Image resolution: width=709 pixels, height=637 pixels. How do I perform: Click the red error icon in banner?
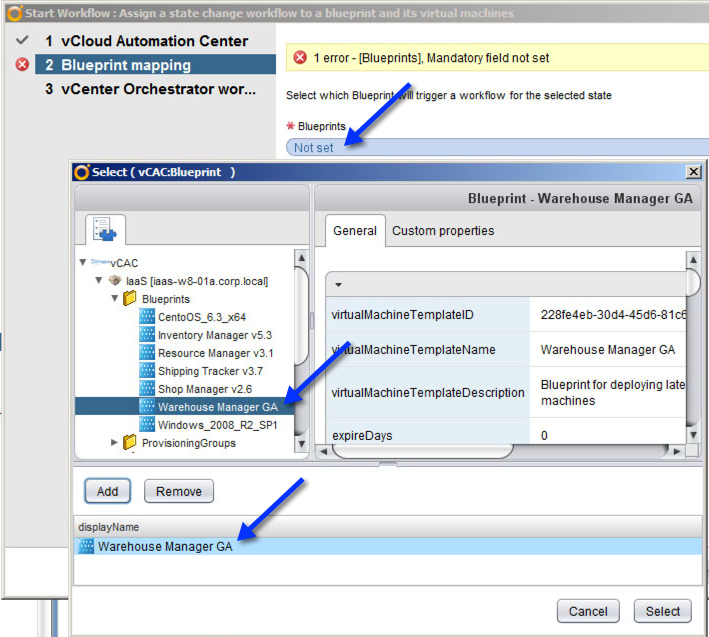tap(300, 57)
